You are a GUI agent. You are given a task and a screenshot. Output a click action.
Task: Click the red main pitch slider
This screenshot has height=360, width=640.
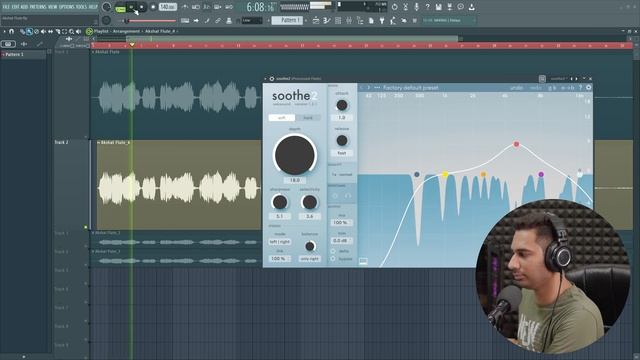click(150, 20)
